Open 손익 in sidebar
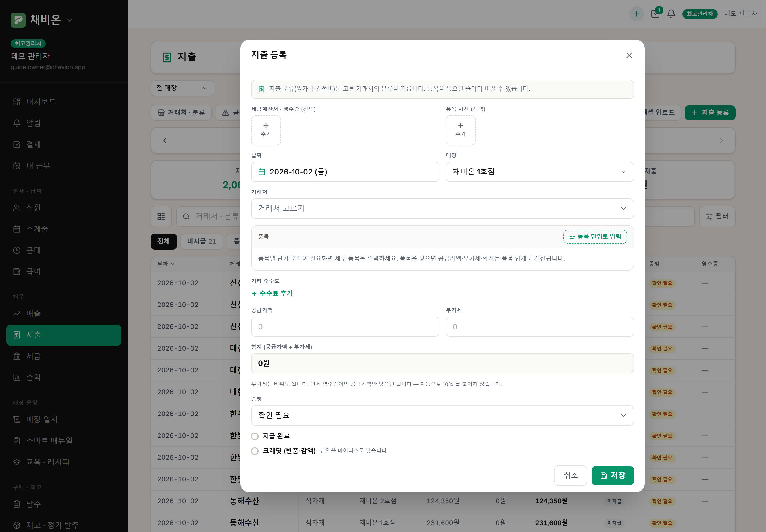This screenshot has width=766, height=532. click(64, 377)
